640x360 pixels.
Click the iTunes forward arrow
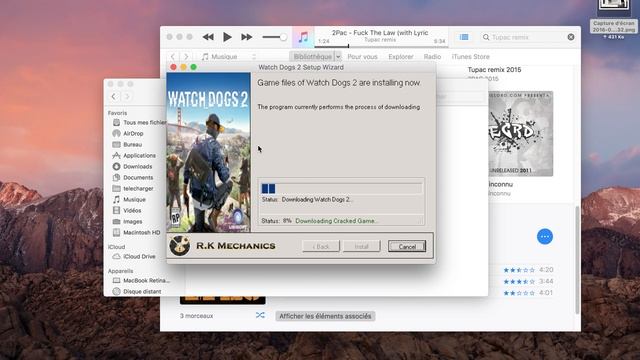186,56
